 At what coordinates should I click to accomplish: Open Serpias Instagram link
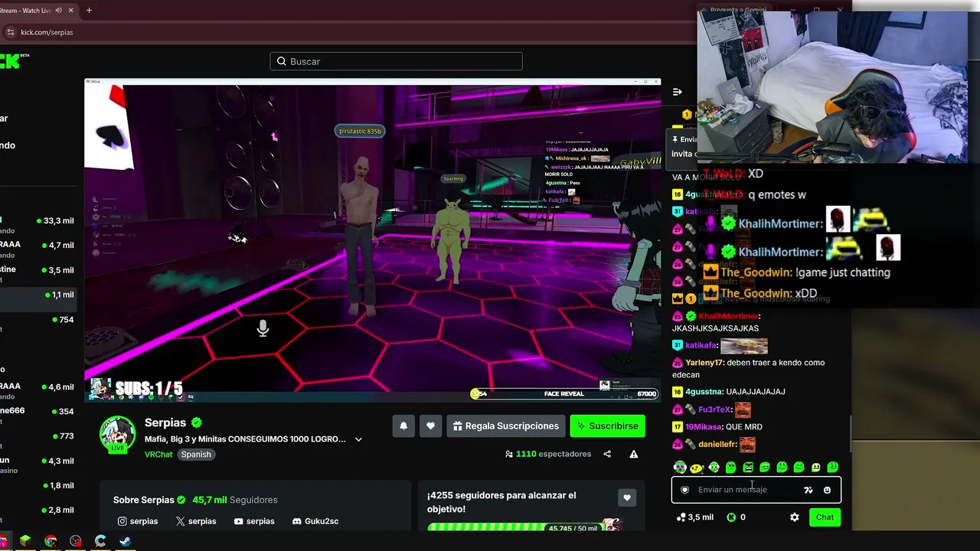138,521
